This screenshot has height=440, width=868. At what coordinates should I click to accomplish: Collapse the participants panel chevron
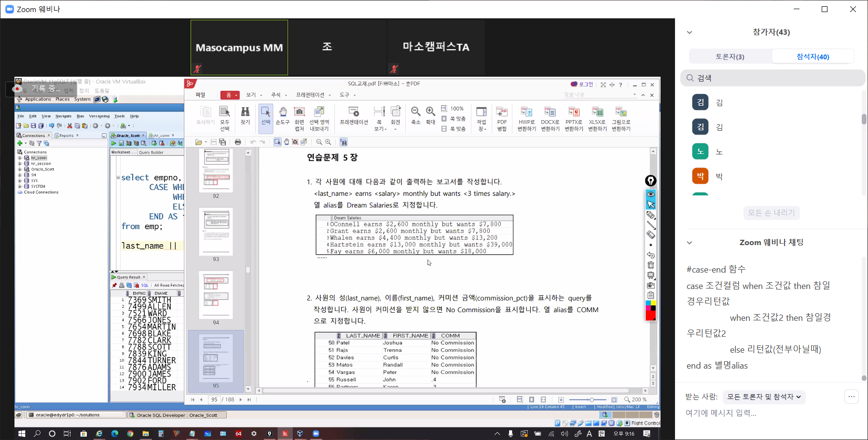coord(689,32)
